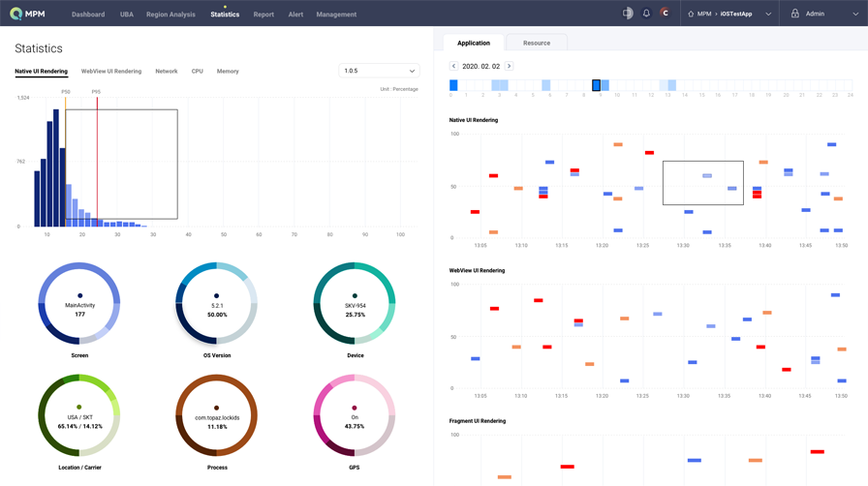Open the notifications bell icon

click(x=646, y=14)
